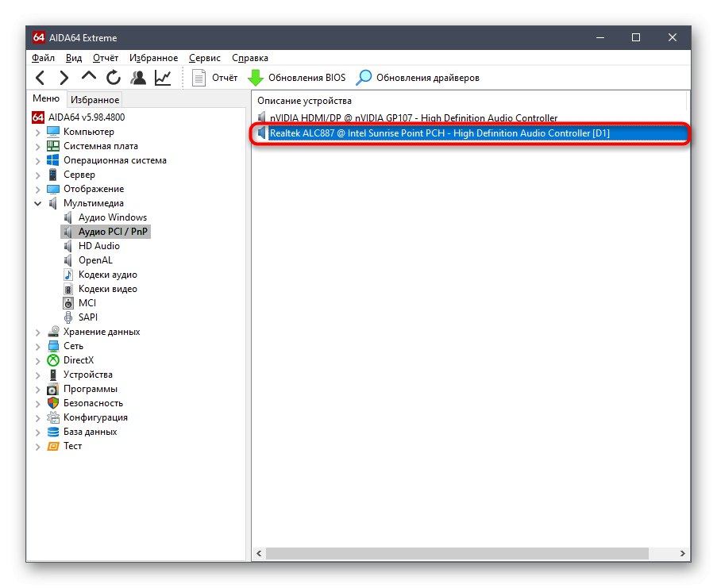Expand the Сервер tree node
The height and width of the screenshot is (588, 717).
pyautogui.click(x=38, y=175)
